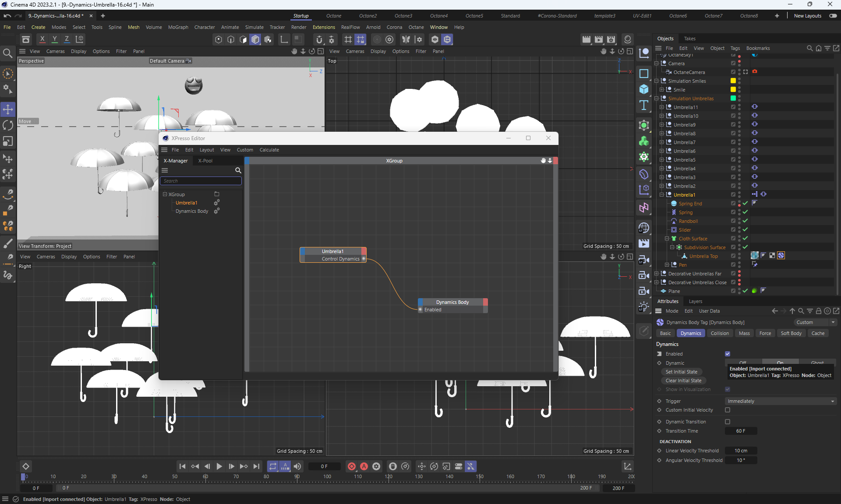Open the Simulate menu

tap(254, 27)
